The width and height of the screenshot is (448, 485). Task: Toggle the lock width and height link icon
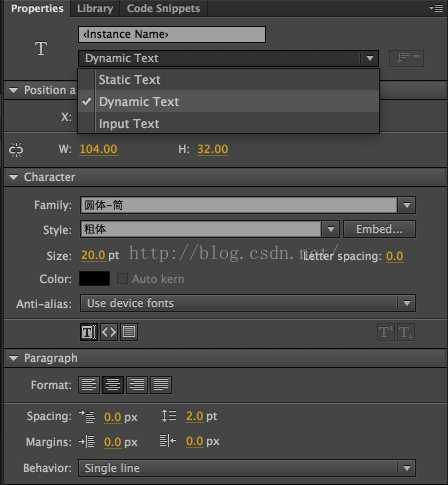[x=16, y=149]
